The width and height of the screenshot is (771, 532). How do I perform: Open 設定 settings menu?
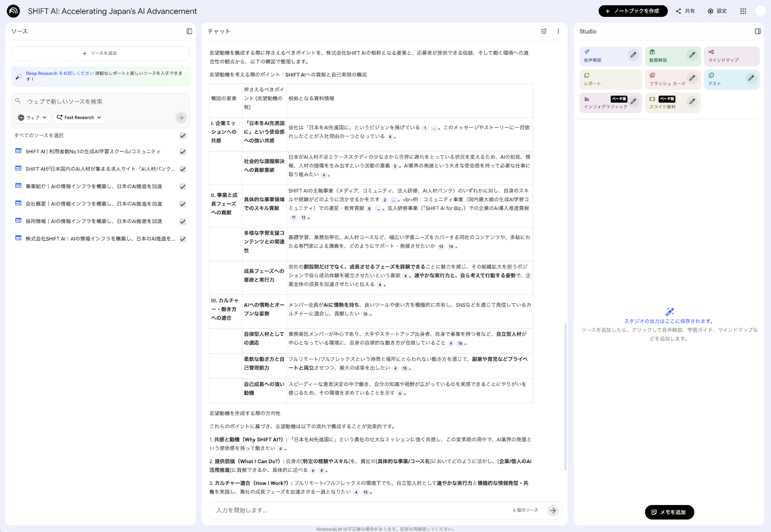[717, 11]
